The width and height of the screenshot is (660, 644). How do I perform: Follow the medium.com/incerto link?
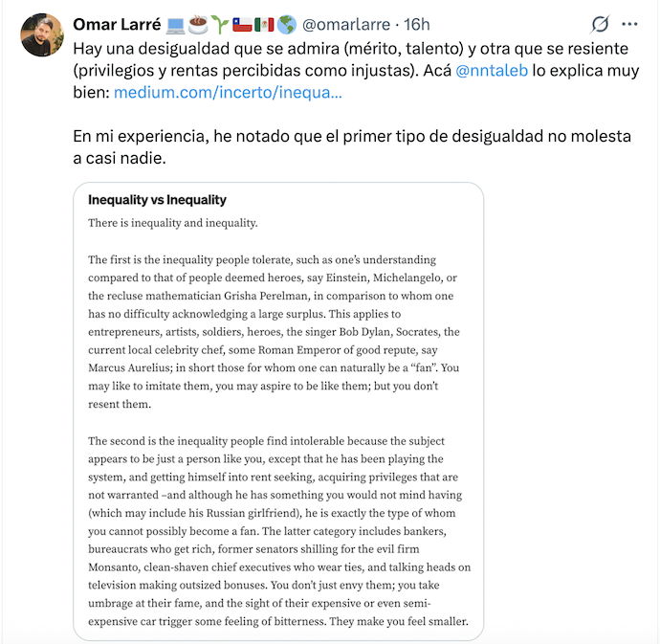(228, 93)
